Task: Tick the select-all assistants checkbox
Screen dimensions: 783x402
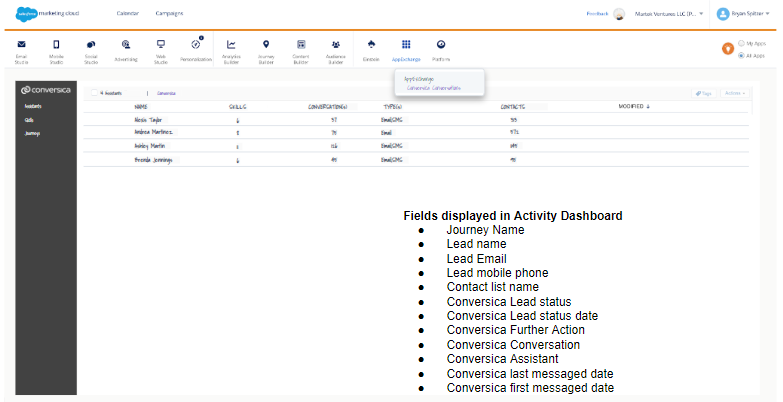Action: [94, 93]
